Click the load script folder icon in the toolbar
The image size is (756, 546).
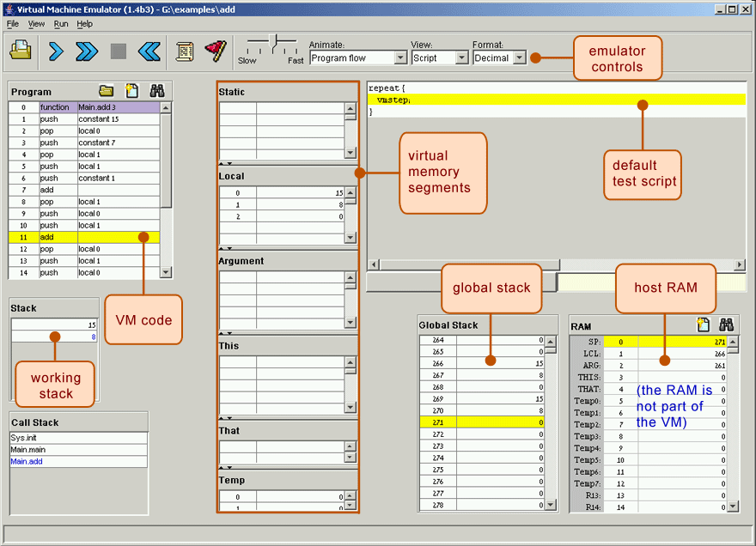coord(21,52)
